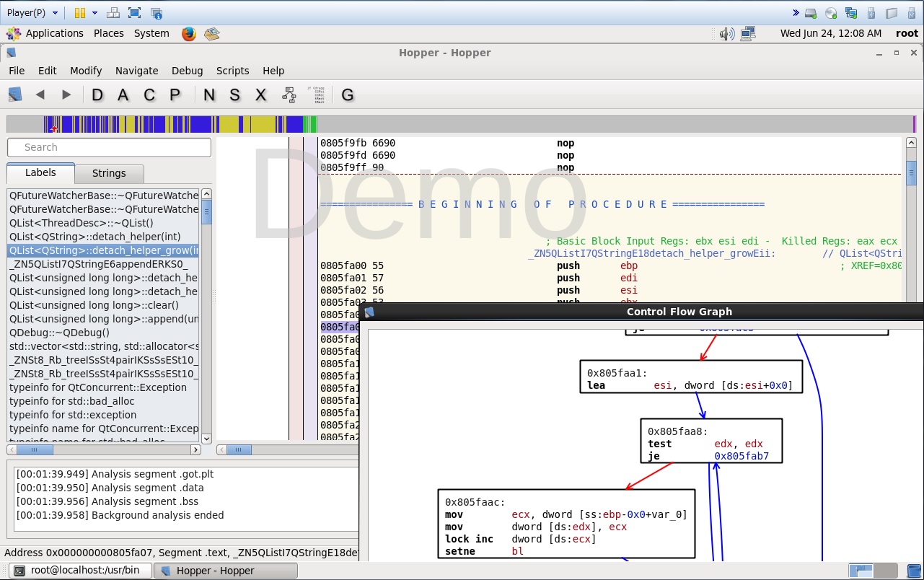Screen dimensions: 924x580
Task: Select label QList<ThreadDesc>::~QList()
Action: (x=103, y=223)
